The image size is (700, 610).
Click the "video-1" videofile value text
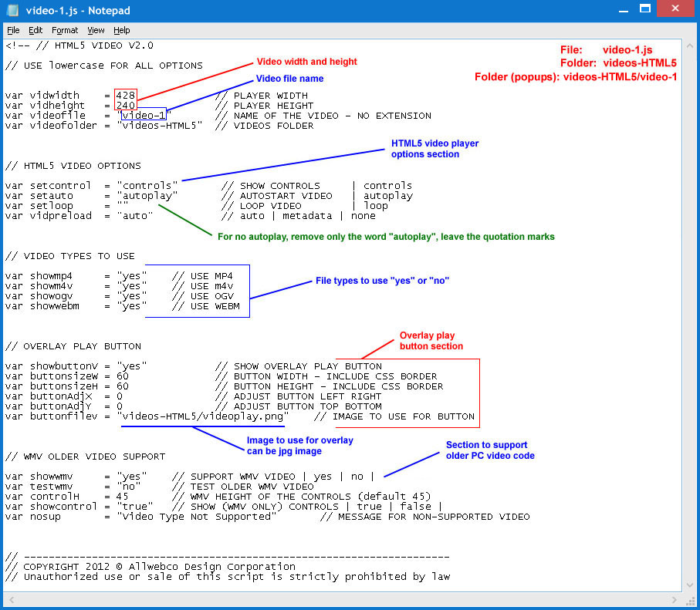[x=144, y=116]
